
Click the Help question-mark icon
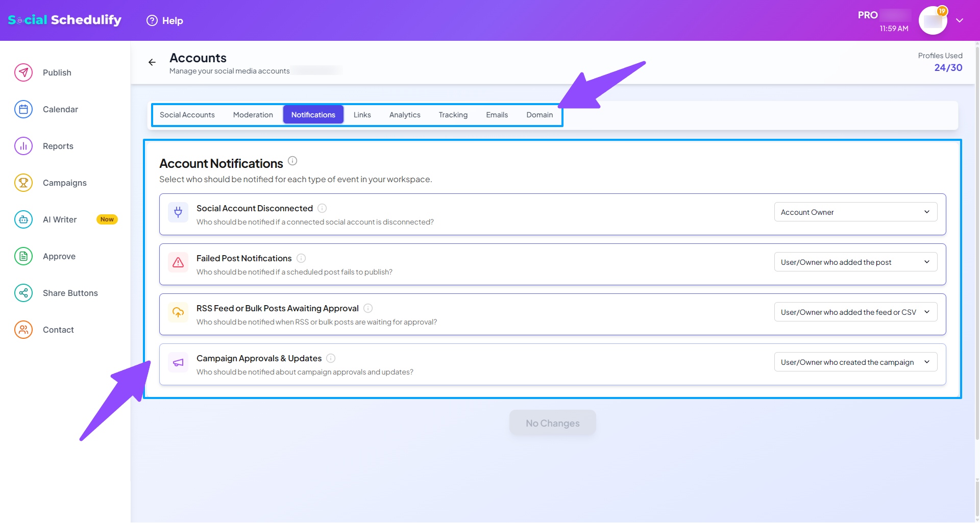[151, 20]
